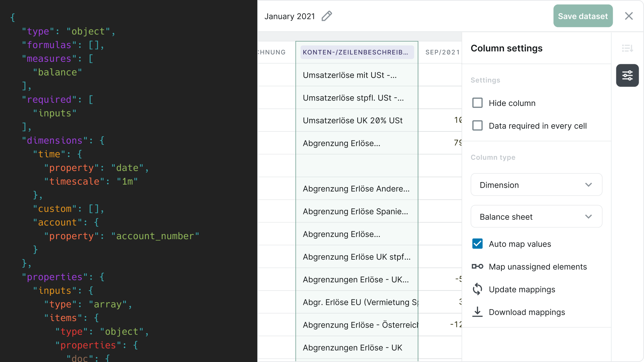Viewport: 644px width, 362px height.
Task: Check Data required in every cell
Action: (x=477, y=126)
